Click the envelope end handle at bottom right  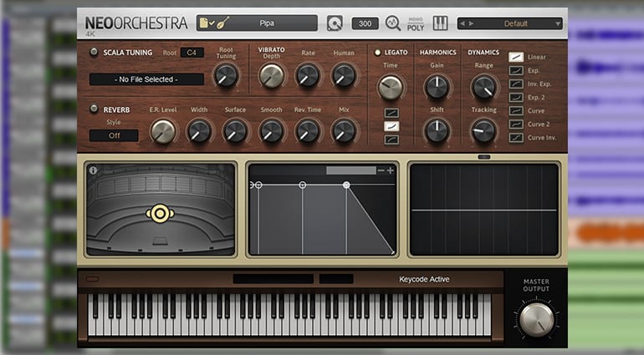[393, 253]
